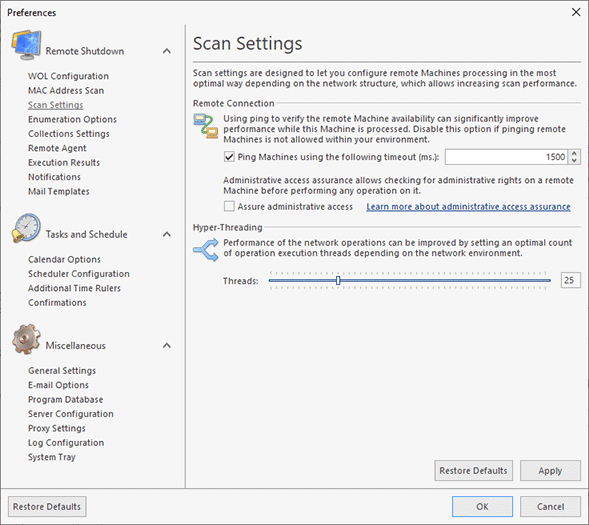Viewport: 589px width, 525px height.
Task: Collapse the Miscellaneous section
Action: (167, 345)
